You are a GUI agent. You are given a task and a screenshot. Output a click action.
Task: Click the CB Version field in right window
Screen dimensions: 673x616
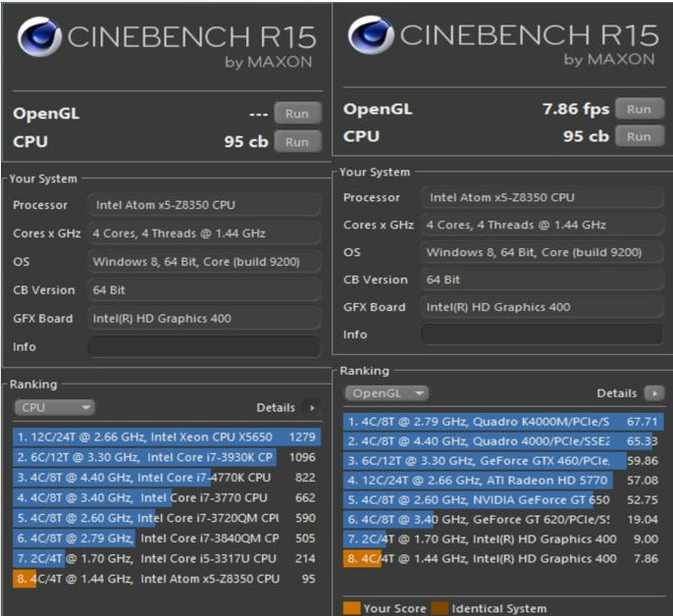point(542,280)
